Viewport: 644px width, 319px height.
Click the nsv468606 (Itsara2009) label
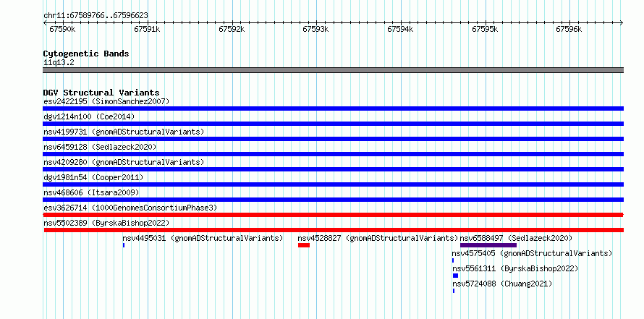pos(91,192)
